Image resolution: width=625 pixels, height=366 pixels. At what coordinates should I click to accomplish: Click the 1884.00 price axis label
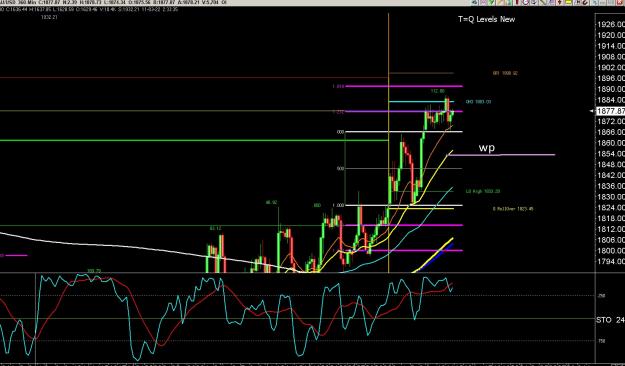pos(611,100)
